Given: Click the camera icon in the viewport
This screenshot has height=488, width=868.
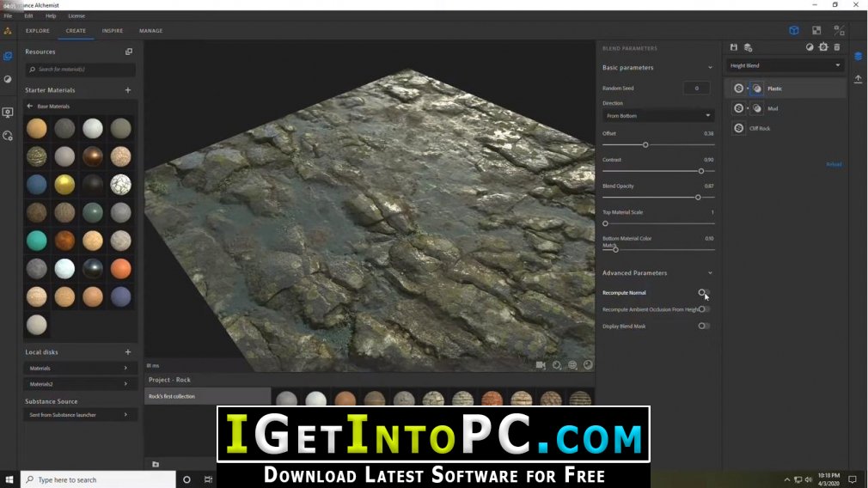Looking at the screenshot, I should [x=541, y=365].
